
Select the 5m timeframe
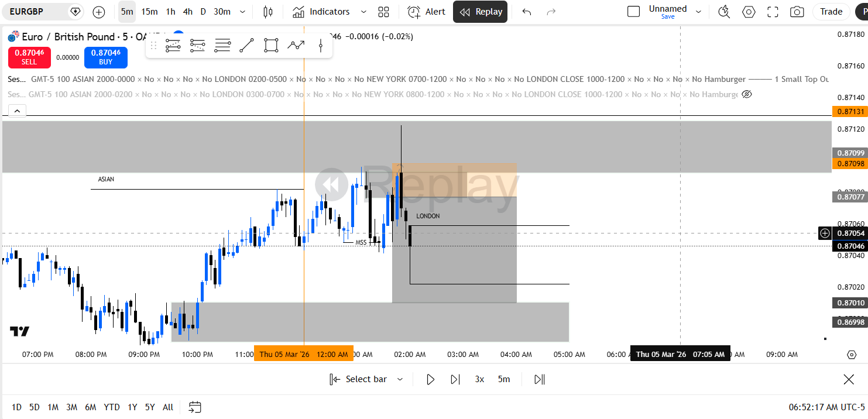click(x=127, y=12)
